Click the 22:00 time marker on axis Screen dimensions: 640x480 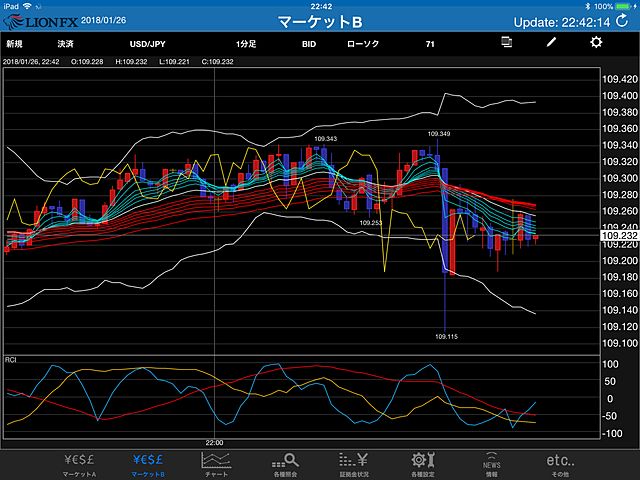click(x=214, y=441)
